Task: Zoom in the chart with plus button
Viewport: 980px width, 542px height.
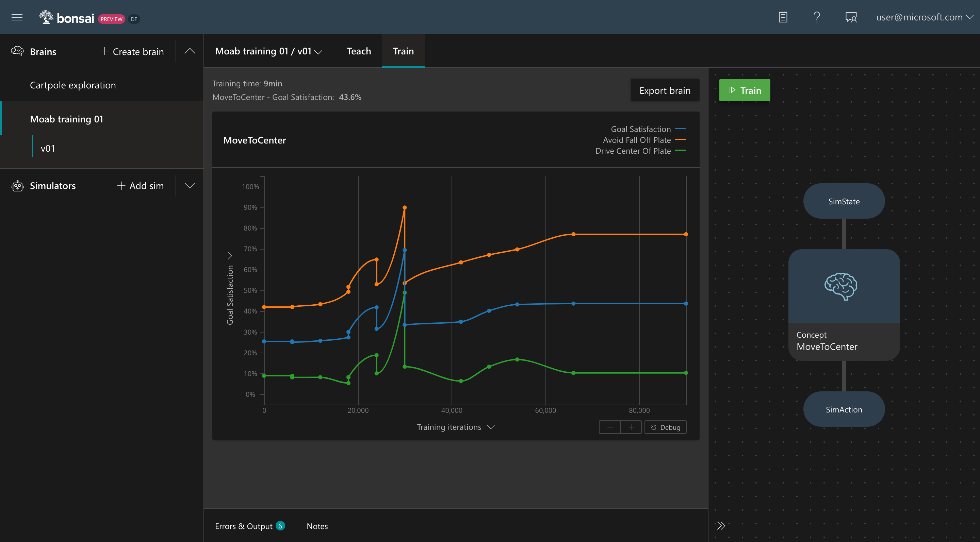Action: coord(631,427)
